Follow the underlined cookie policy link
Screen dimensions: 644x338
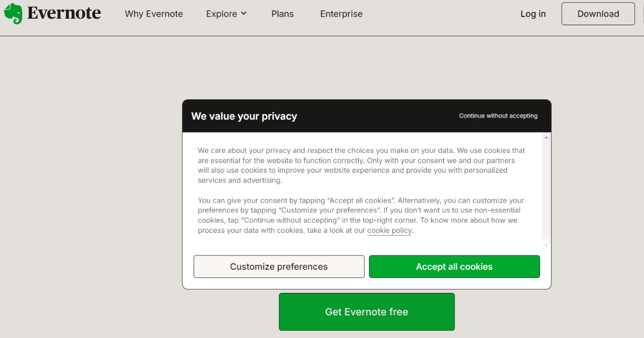pos(389,230)
